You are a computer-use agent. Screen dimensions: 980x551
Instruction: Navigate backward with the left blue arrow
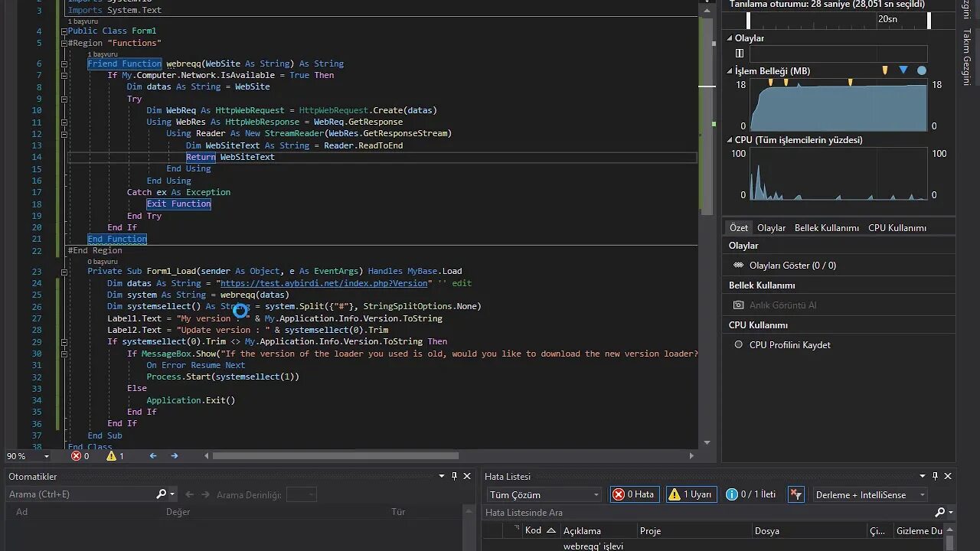click(153, 456)
